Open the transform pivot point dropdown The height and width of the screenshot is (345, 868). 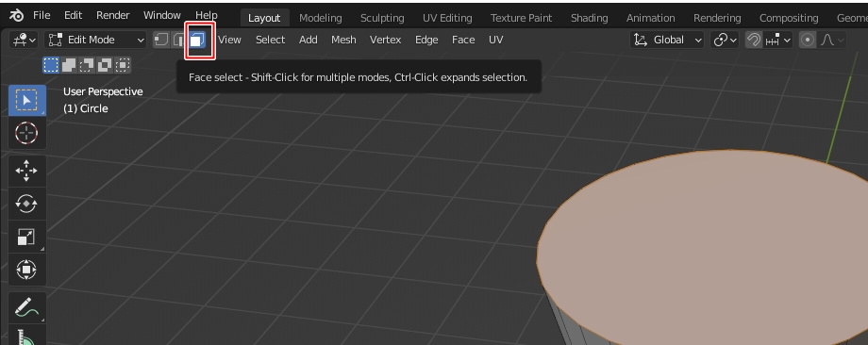pyautogui.click(x=725, y=40)
